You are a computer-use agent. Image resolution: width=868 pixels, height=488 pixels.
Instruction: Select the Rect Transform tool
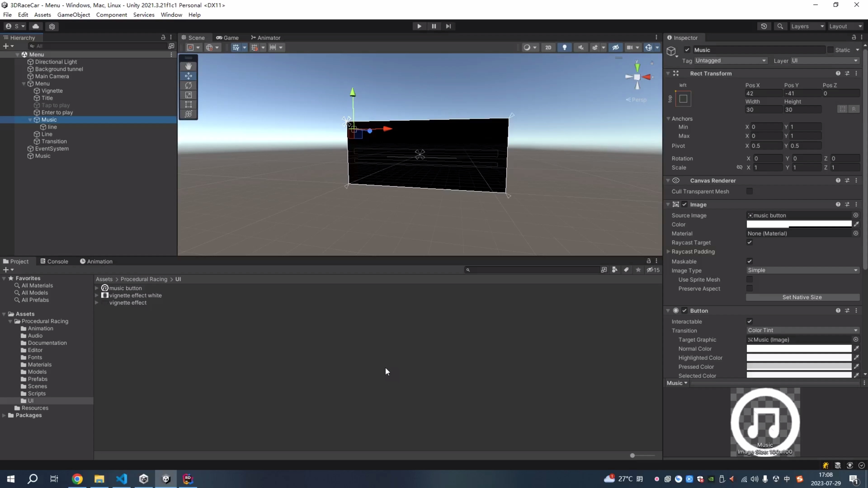pos(188,104)
